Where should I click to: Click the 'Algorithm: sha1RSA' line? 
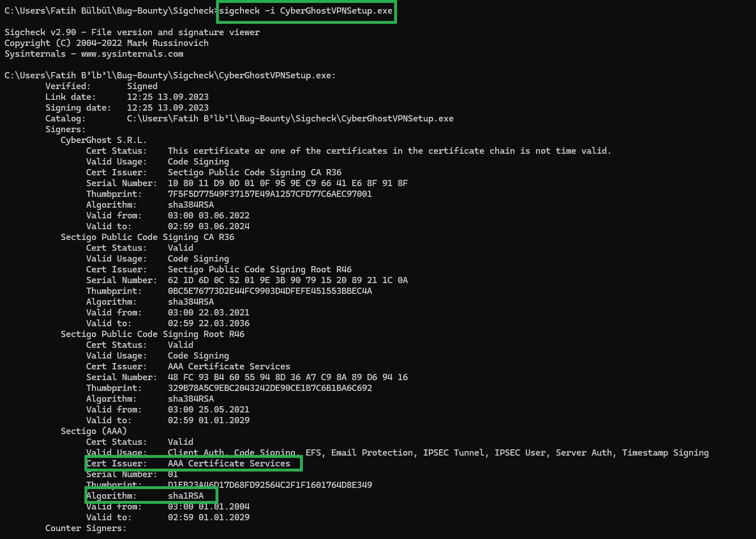[x=145, y=496]
